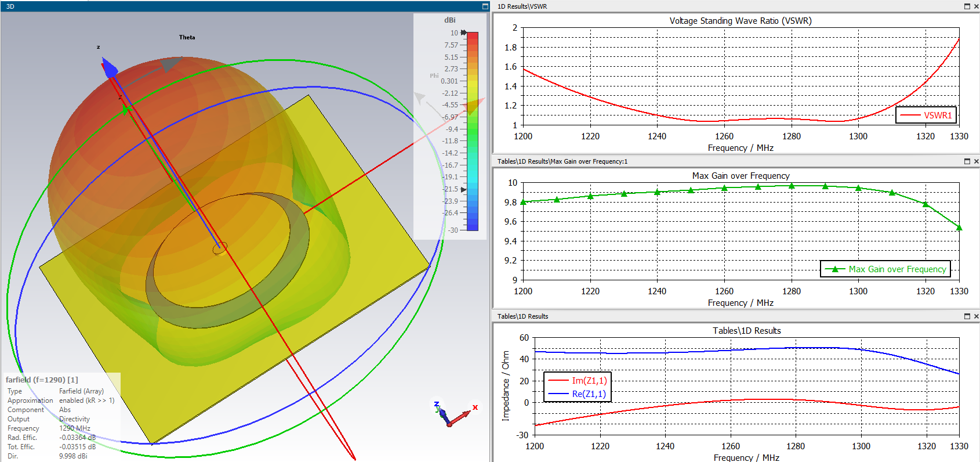Click the xyz orientation gizmo in 3D view

[455, 414]
